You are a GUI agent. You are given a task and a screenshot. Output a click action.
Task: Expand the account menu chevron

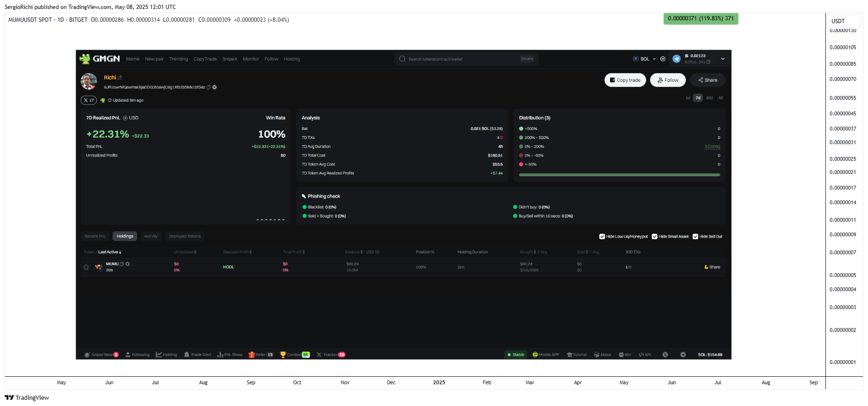(723, 59)
